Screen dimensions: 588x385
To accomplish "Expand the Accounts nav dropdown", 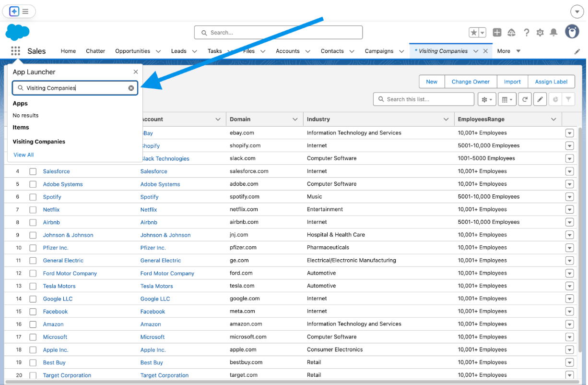I will point(307,51).
